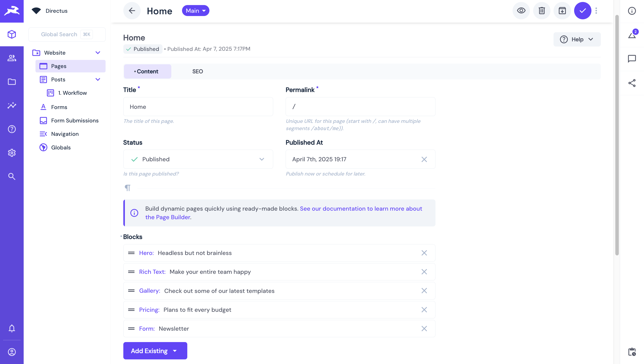Open the comments sidebar icon
Viewport: 644px width, 364px height.
coord(632,59)
